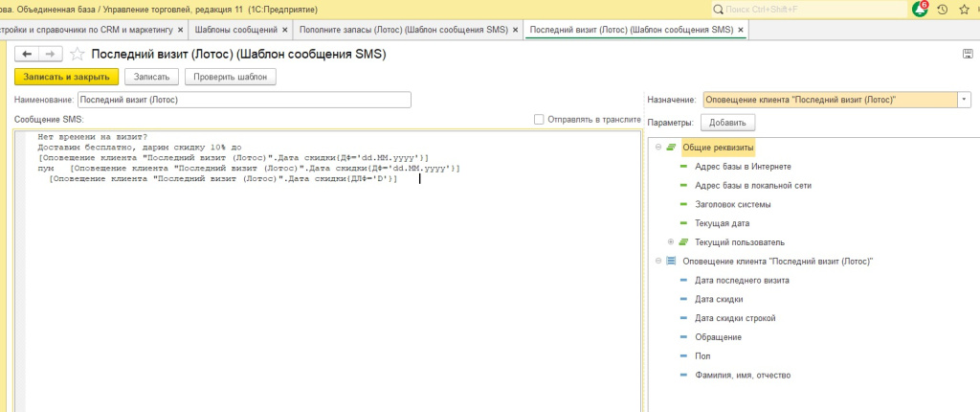Click 'Проверить шаблон' button
Viewport: 980px width, 412px height.
tap(232, 77)
